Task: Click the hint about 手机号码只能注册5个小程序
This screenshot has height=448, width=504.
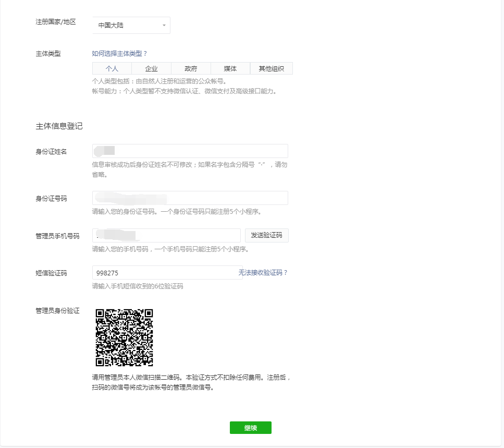Action: [x=170, y=249]
